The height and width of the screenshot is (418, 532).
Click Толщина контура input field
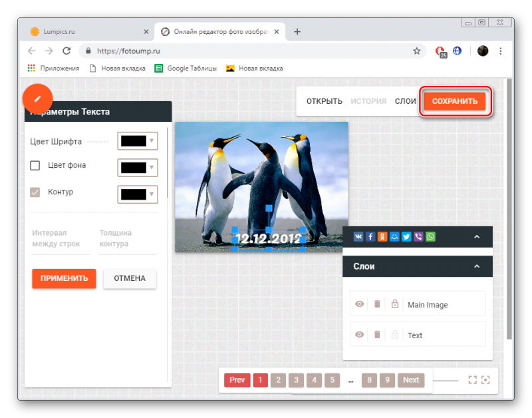click(x=128, y=240)
